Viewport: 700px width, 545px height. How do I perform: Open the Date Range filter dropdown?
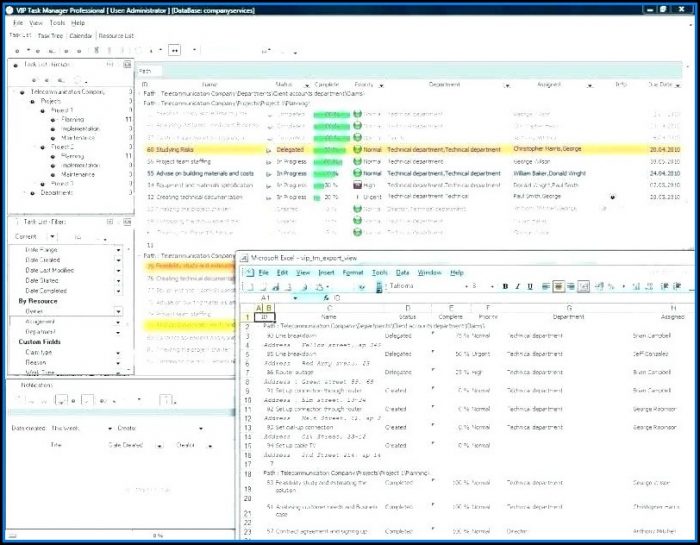point(118,250)
